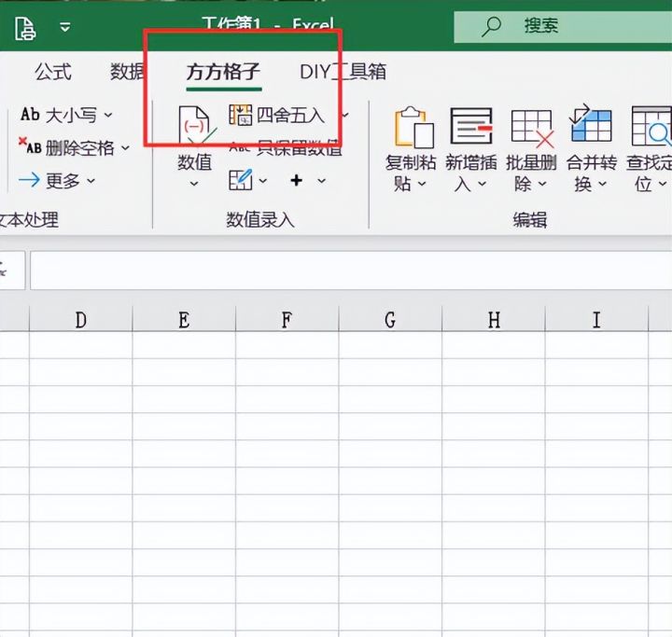Expand the plus sign dropdown arrow

(x=321, y=181)
